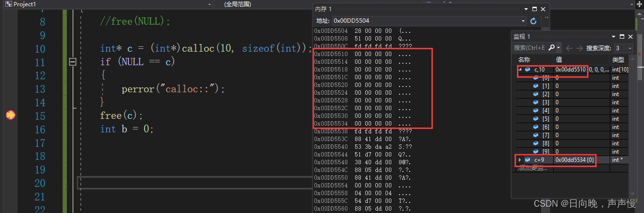This screenshot has height=213, width=644.
Task: Close the Memory 1 window
Action: pos(544,9)
